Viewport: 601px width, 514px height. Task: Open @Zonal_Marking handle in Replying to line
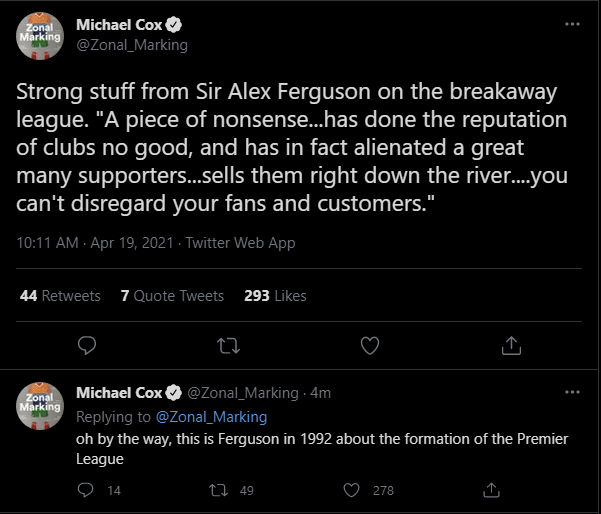211,417
